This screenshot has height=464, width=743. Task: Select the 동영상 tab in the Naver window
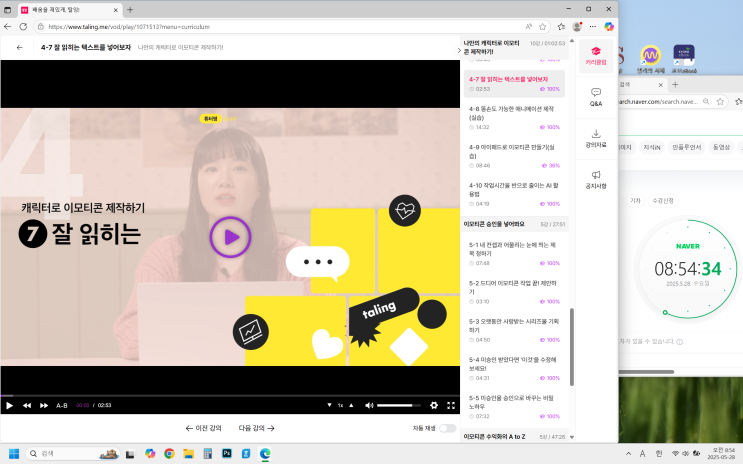721,147
